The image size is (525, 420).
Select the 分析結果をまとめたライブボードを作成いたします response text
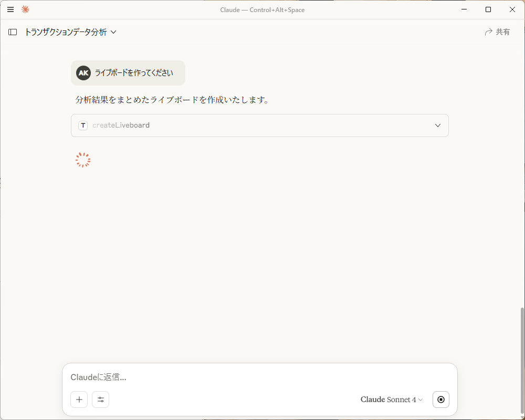[172, 100]
